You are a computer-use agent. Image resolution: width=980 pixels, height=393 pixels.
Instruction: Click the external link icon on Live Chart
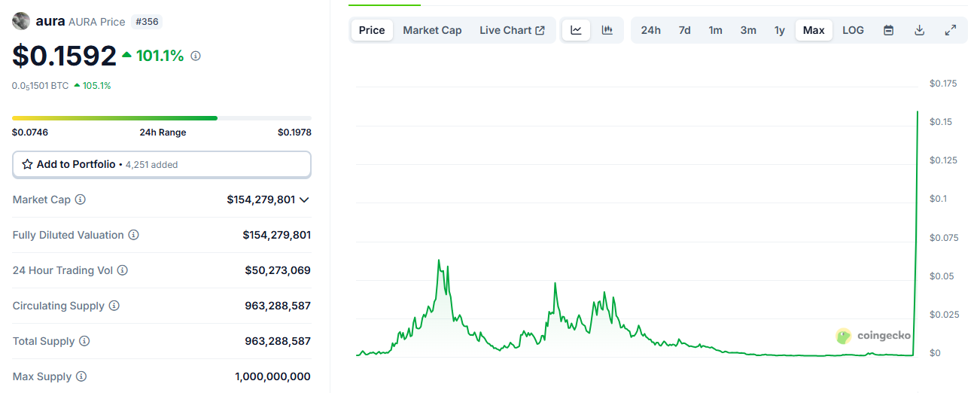point(540,30)
